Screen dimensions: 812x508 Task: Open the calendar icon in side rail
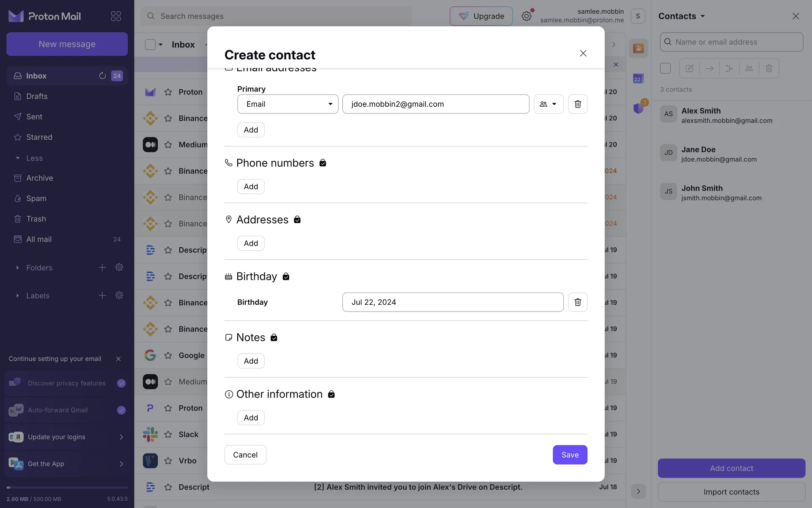click(x=638, y=79)
